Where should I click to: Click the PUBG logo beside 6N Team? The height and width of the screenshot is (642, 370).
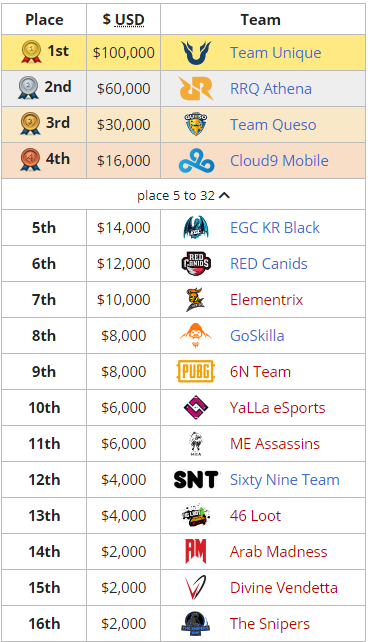click(x=196, y=371)
